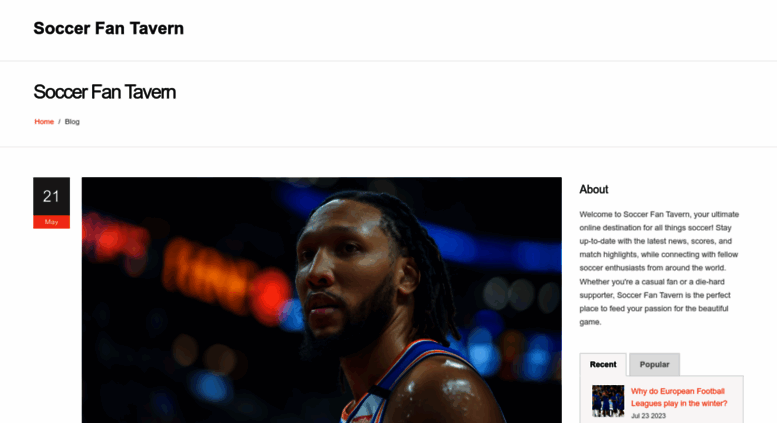Switch to the Popular tab
Screen dimensions: 777x423
point(654,365)
